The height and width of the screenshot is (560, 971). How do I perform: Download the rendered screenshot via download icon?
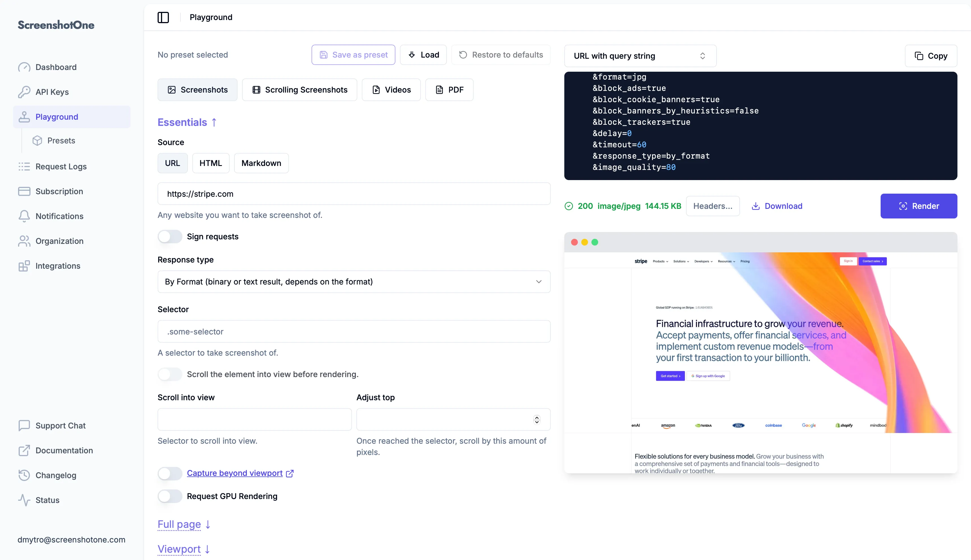pos(756,206)
